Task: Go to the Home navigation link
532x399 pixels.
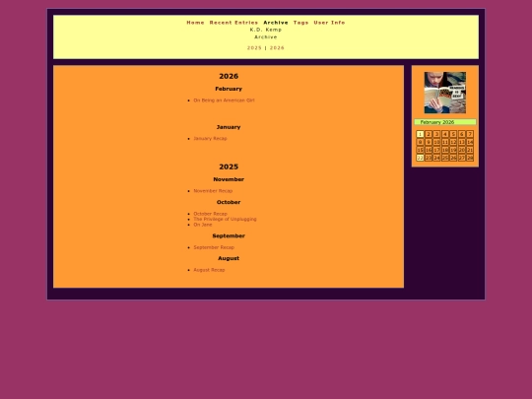Action: point(195,23)
